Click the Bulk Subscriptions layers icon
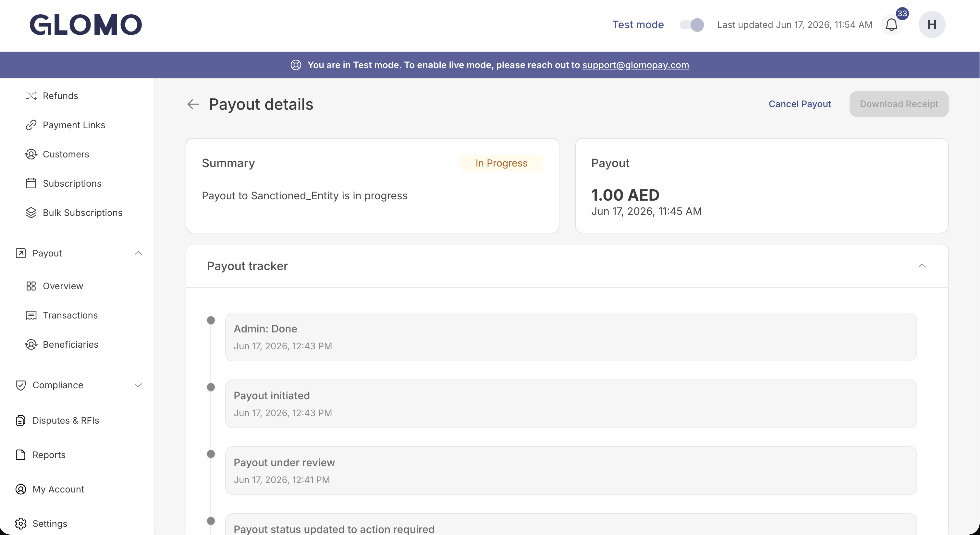This screenshot has height=535, width=980. coord(31,213)
